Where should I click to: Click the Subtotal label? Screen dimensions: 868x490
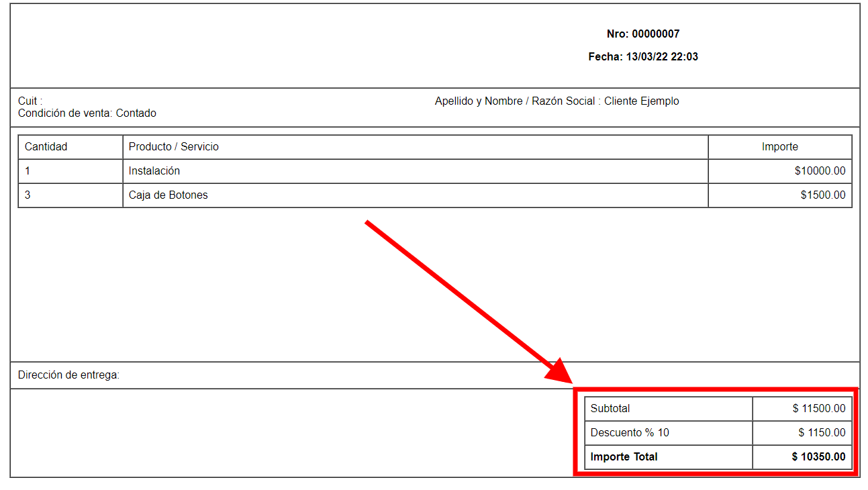click(610, 409)
